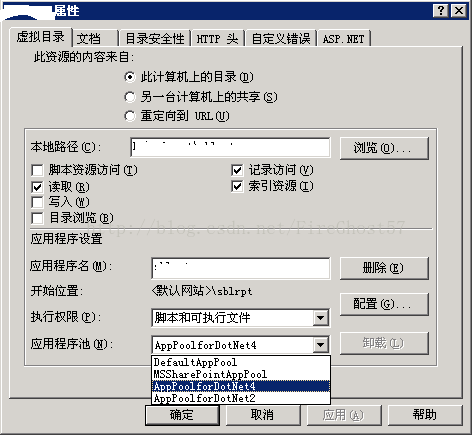The height and width of the screenshot is (435, 472).
Task: Click the 浏览 browse button
Action: pos(384,148)
